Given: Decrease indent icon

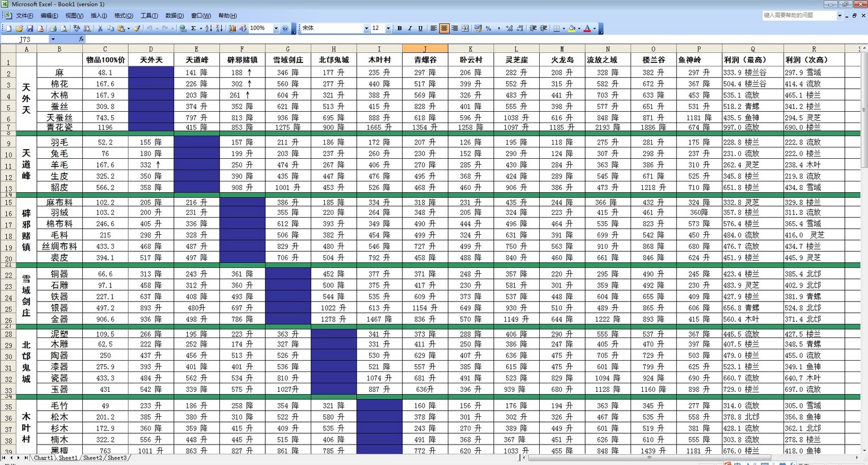Looking at the screenshot, I should (x=533, y=28).
